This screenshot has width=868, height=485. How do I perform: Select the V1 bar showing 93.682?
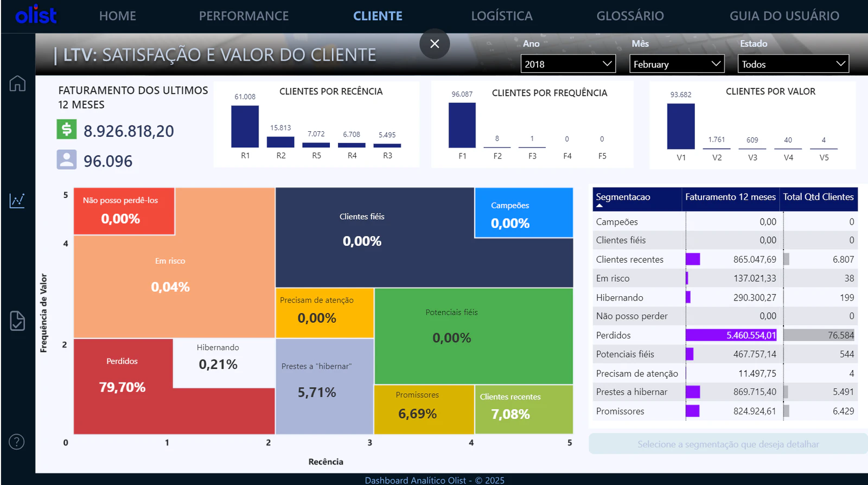[681, 126]
